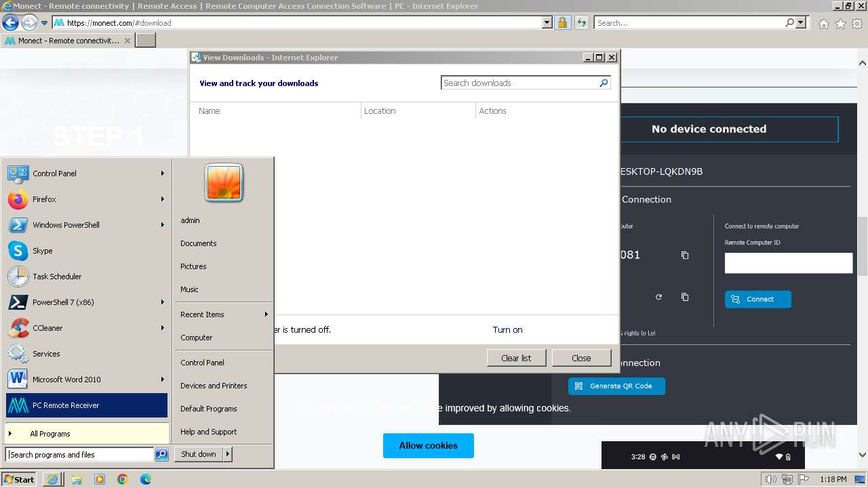Open Shut down options arrow
The width and height of the screenshot is (868, 488).
227,455
